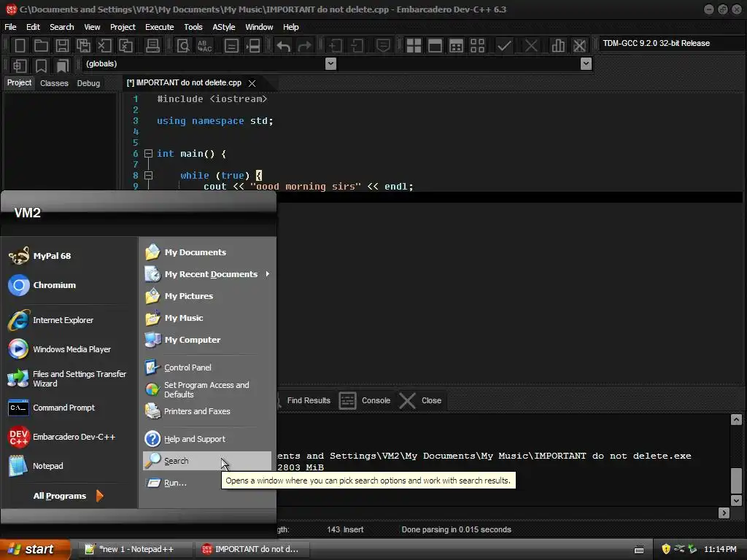The height and width of the screenshot is (560, 747).
Task: Click the Replace AB-AC toolbar icon
Action: (x=204, y=46)
